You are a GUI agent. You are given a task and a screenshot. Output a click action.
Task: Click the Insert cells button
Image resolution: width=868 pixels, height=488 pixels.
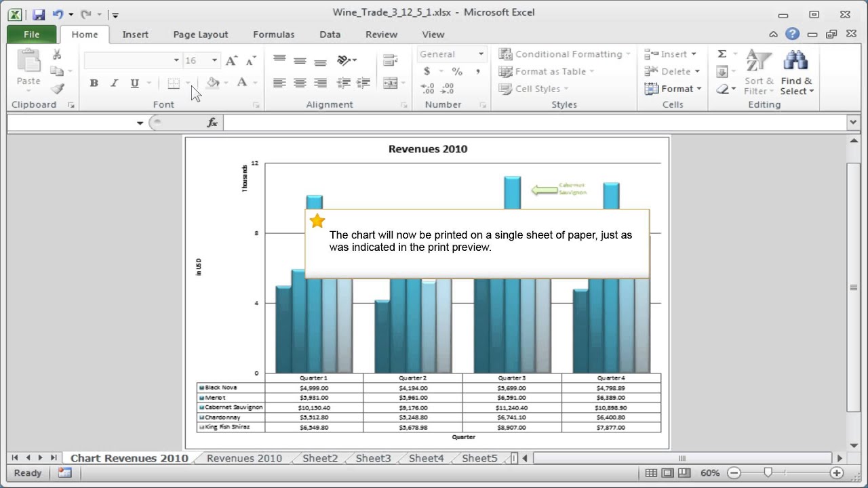point(671,54)
